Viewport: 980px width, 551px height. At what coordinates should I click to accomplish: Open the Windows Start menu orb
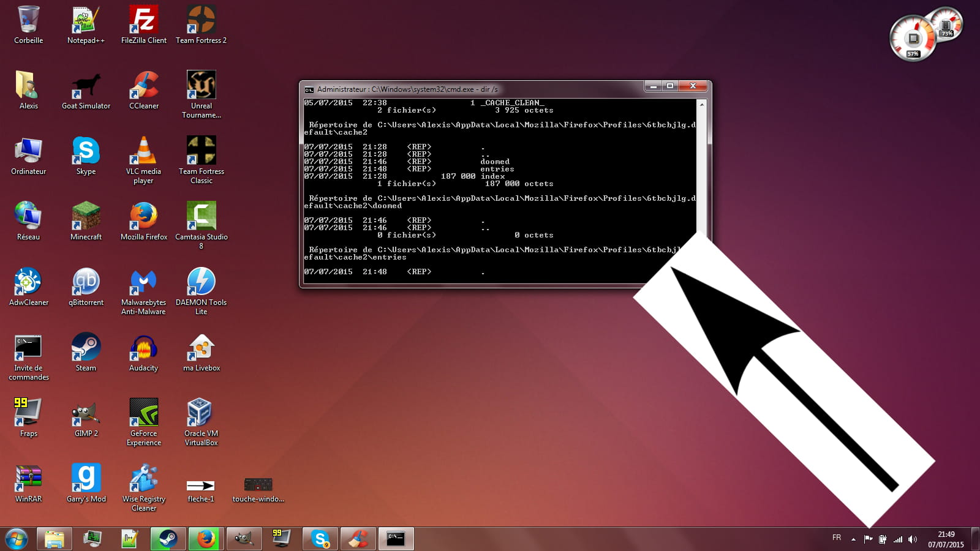pyautogui.click(x=17, y=539)
